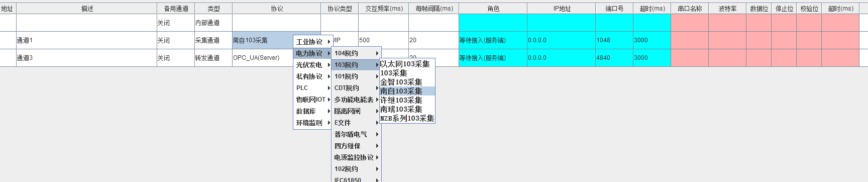Click the 串口名称 column header
Image resolution: width=868 pixels, height=182 pixels.
690,9
